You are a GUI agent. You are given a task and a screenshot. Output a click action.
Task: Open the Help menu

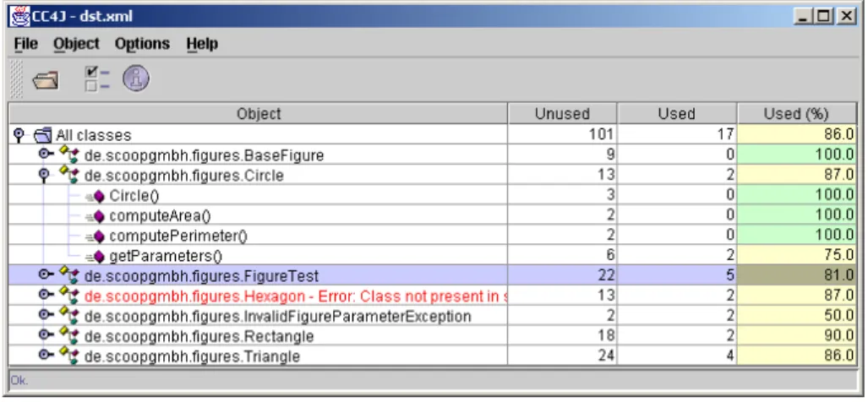tap(202, 44)
